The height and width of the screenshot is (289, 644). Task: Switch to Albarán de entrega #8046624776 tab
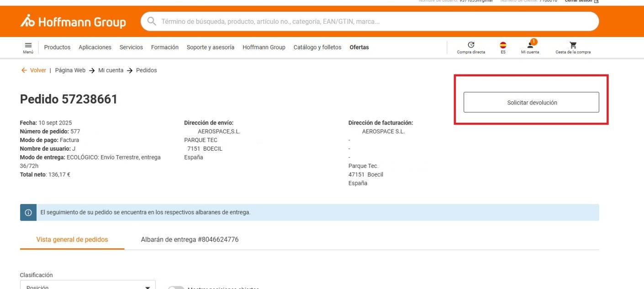190,239
